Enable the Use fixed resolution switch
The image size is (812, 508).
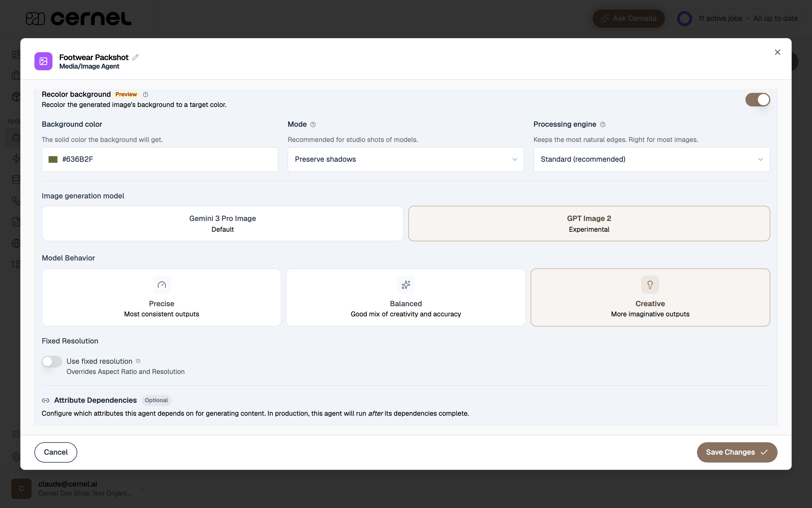pos(52,362)
